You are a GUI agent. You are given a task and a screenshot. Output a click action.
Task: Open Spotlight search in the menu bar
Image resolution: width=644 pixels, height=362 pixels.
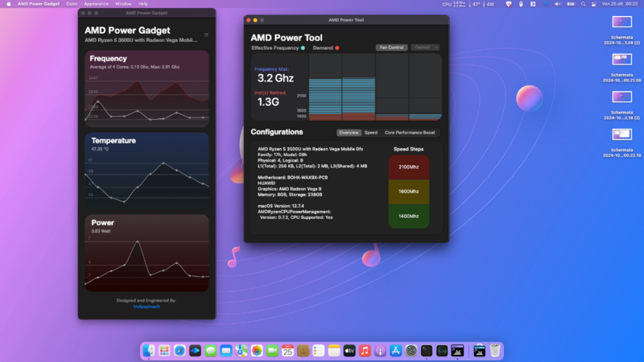[583, 4]
